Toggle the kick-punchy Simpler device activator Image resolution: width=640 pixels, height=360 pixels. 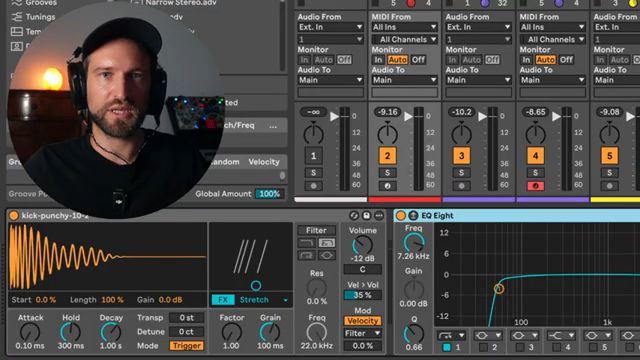tap(13, 216)
